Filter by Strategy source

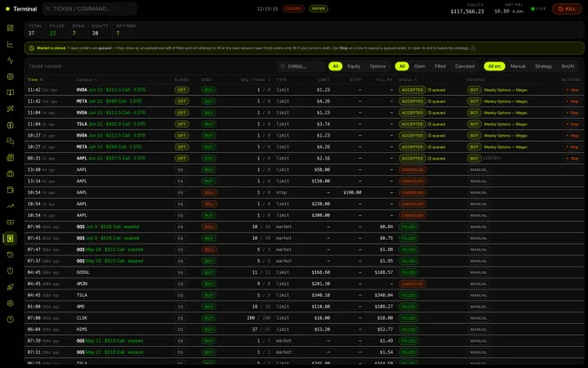(x=543, y=66)
